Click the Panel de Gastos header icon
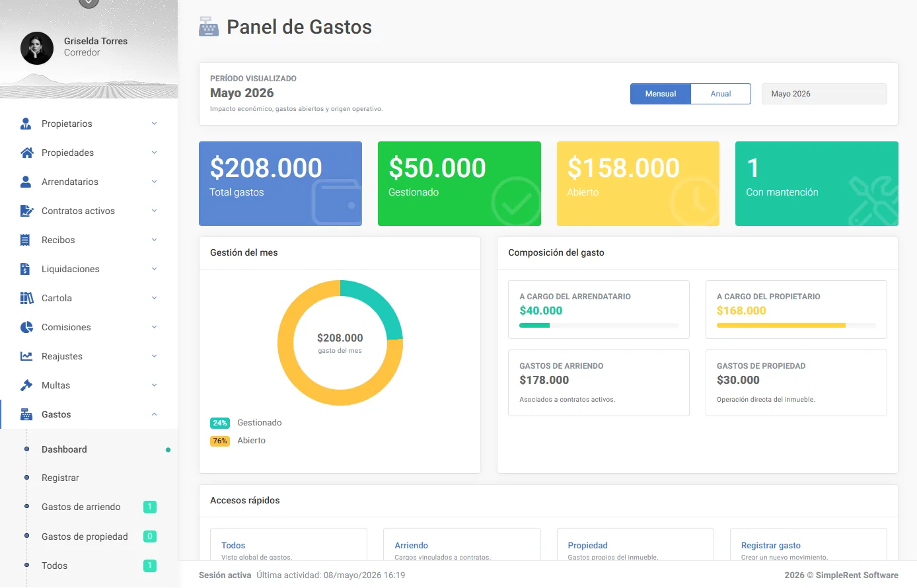This screenshot has width=917, height=588. pos(209,26)
